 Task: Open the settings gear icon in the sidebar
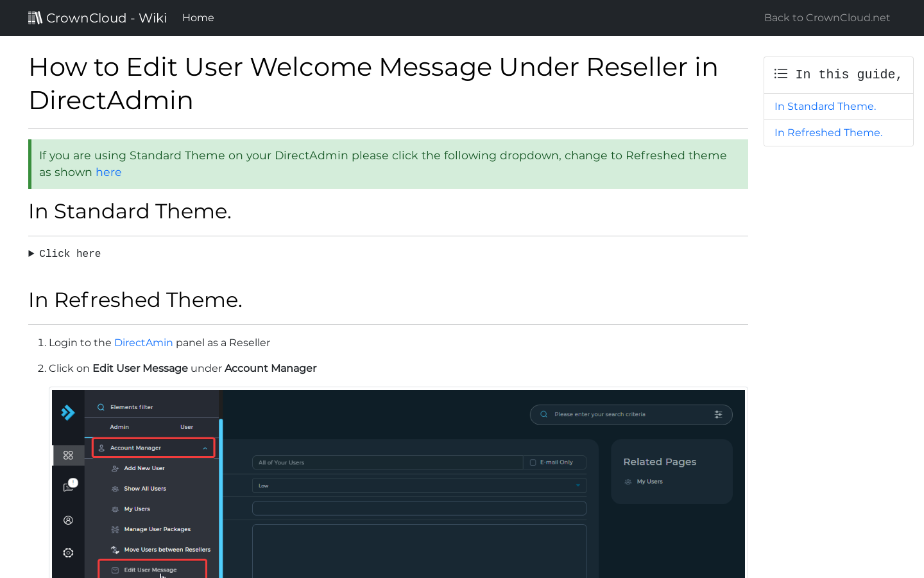pos(68,552)
